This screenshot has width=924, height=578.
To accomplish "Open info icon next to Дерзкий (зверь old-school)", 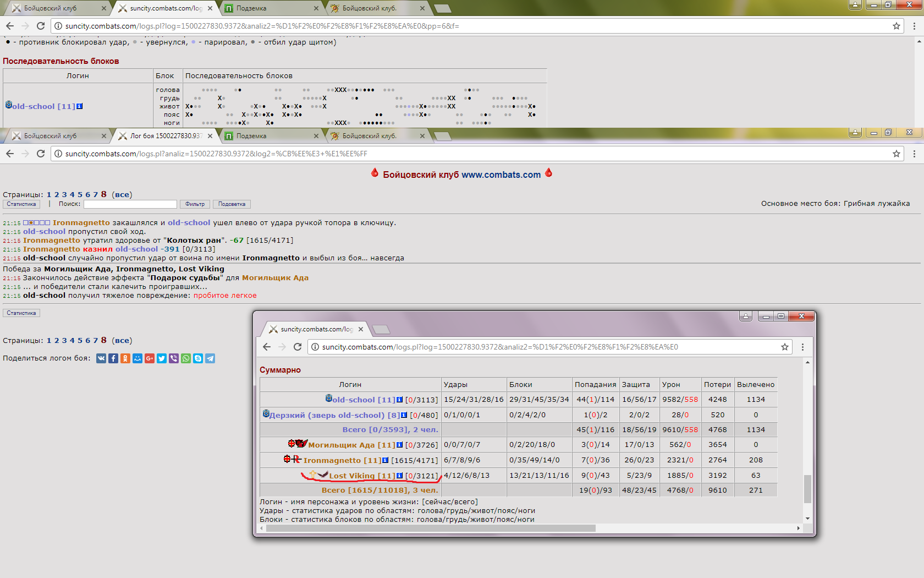I will (404, 415).
